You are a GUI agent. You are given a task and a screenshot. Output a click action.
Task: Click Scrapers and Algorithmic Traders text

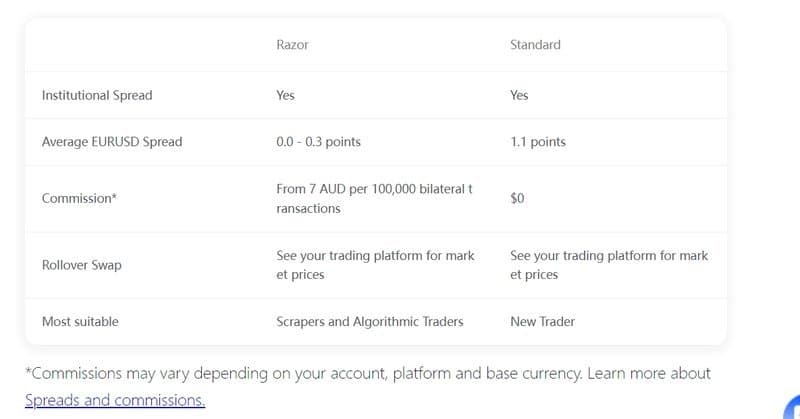point(371,322)
